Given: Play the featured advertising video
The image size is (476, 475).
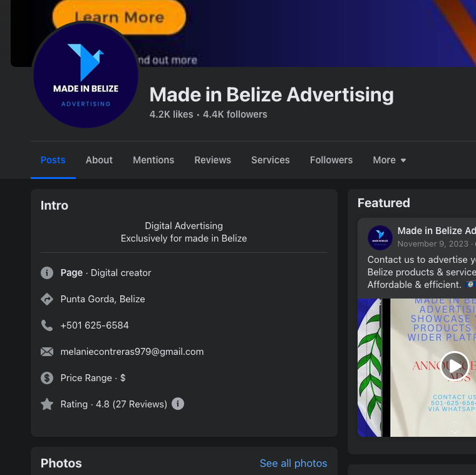Looking at the screenshot, I should point(455,366).
